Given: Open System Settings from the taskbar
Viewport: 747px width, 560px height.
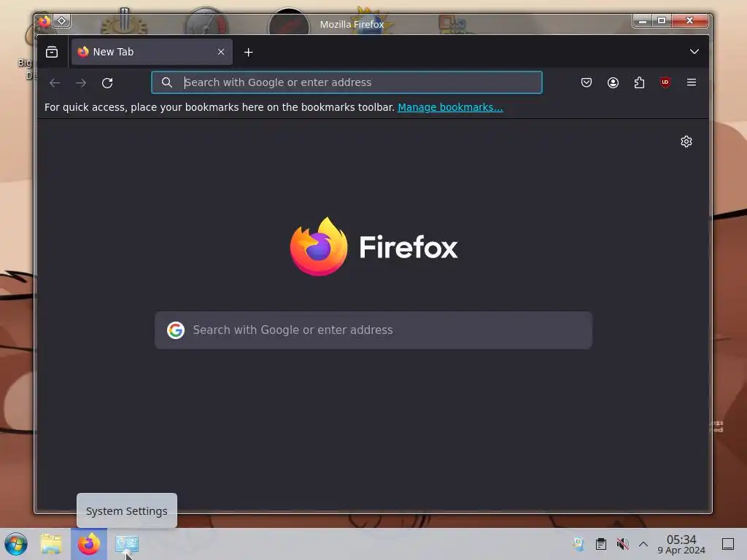Looking at the screenshot, I should point(127,544).
